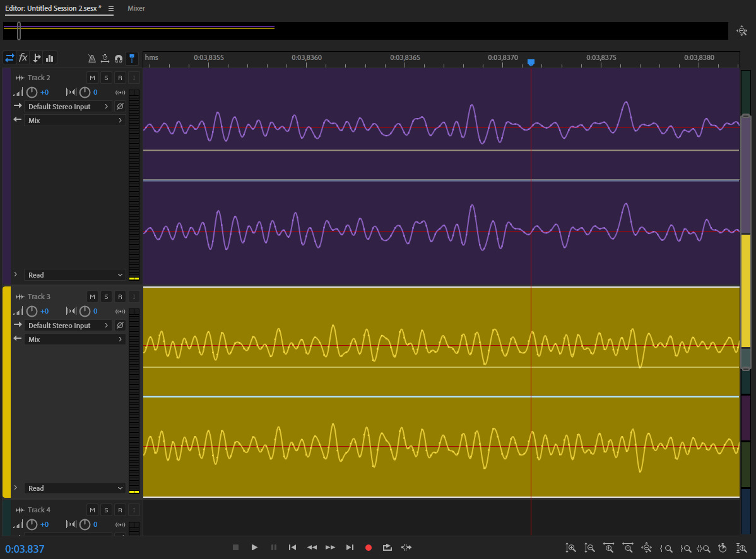Screen dimensions: 756x559
Task: Open Track 2 Read automation mode dropdown
Action: 74,275
